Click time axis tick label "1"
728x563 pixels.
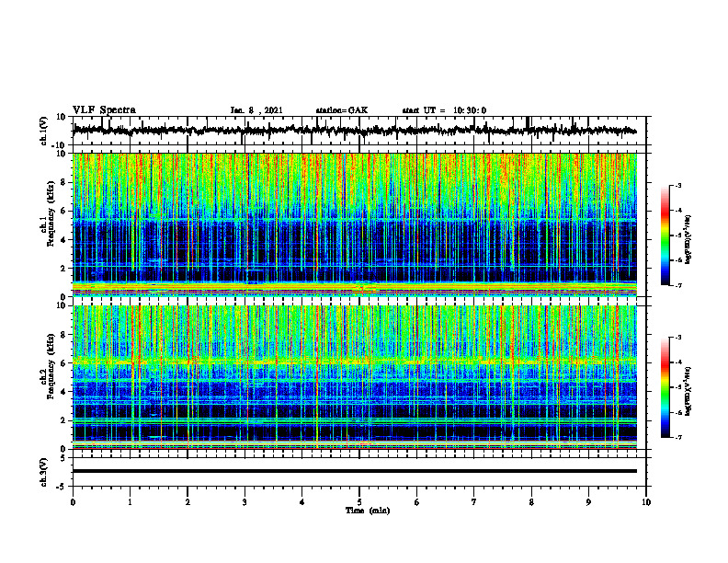point(130,502)
